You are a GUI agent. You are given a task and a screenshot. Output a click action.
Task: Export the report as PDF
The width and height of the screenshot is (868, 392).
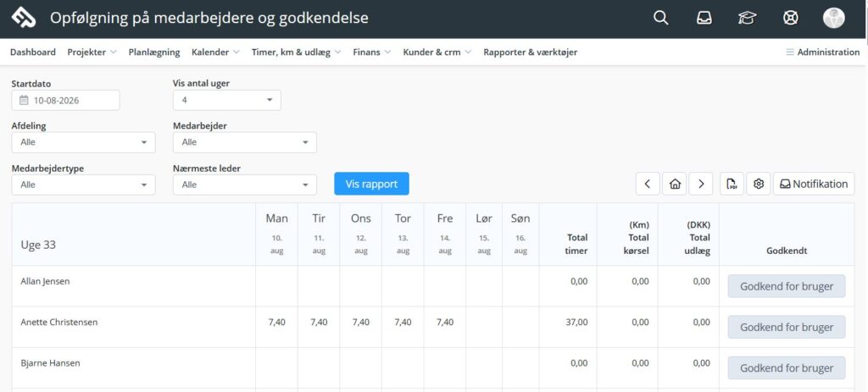732,184
